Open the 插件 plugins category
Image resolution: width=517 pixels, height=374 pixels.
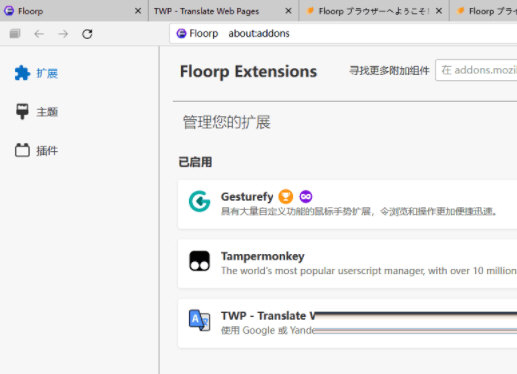point(37,150)
